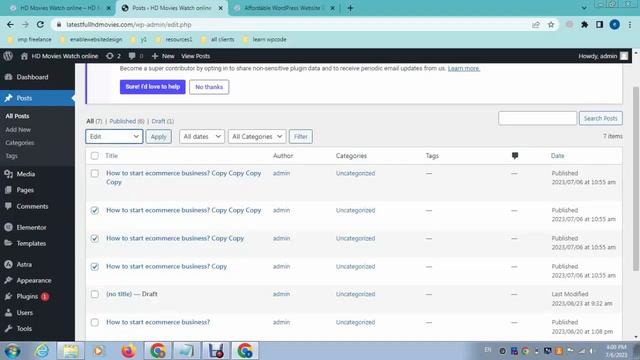Sort by the comments bubble column header
640x360 pixels.
[515, 156]
